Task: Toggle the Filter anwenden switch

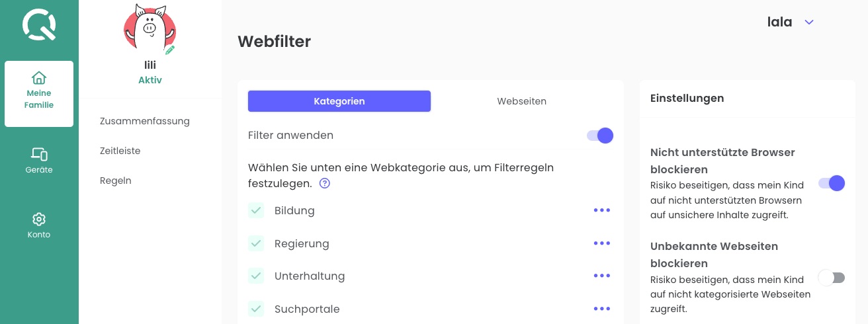Action: (x=600, y=136)
